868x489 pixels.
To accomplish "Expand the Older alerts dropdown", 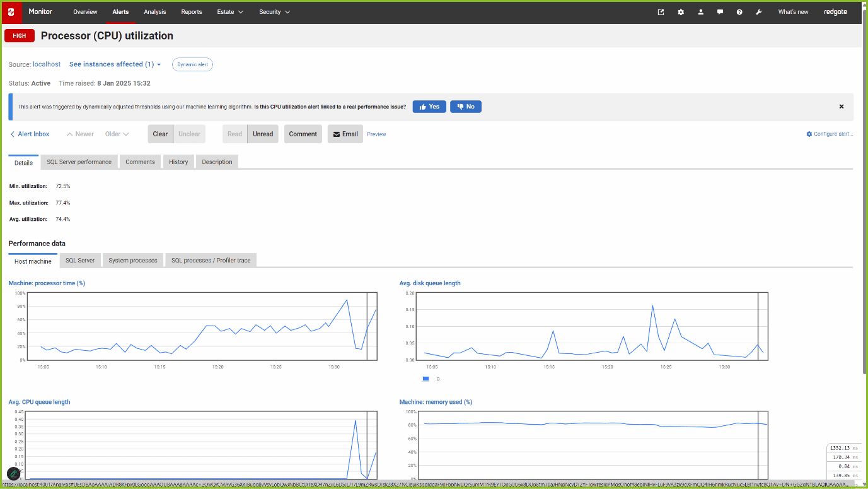I will point(117,134).
